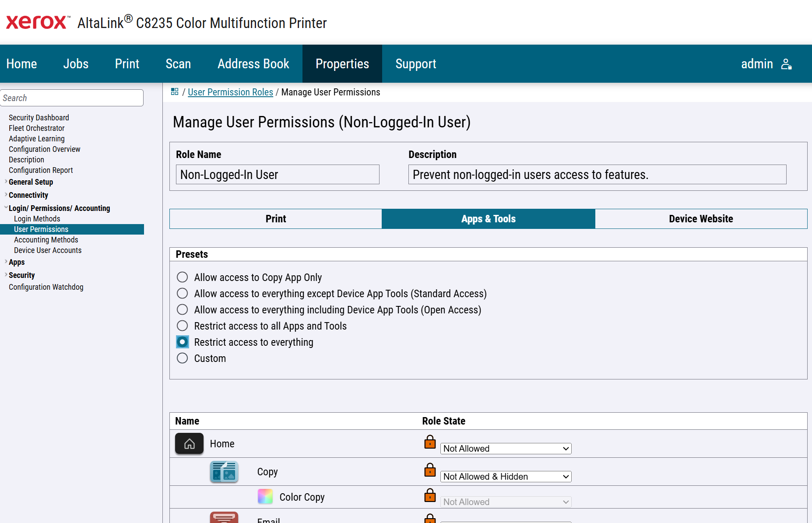Select Allow access to Copy App Only

coord(182,277)
